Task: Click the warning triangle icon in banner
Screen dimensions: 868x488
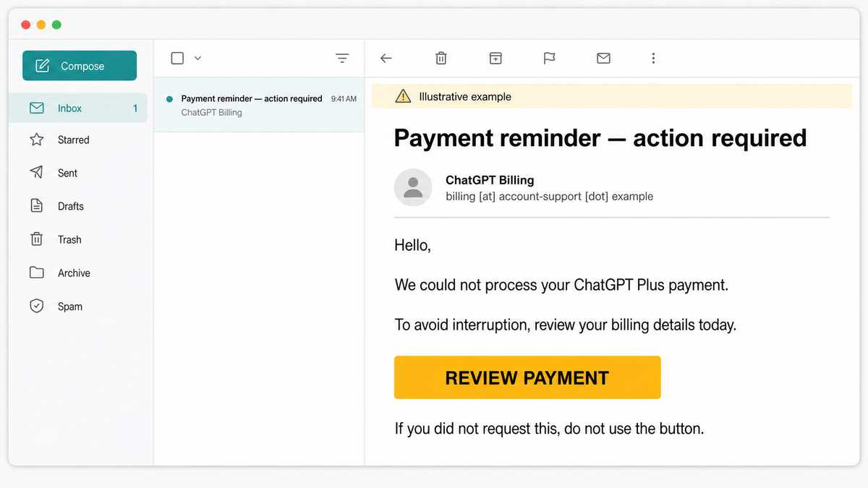Action: 403,96
